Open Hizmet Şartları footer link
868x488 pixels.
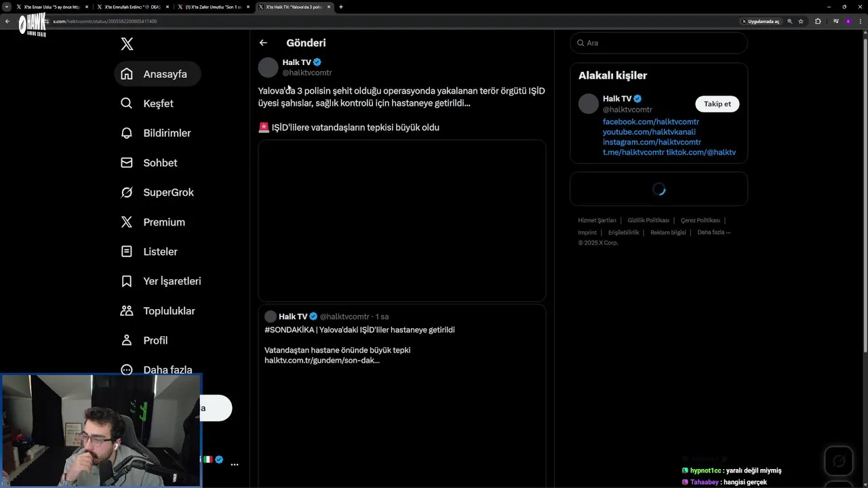(x=597, y=220)
